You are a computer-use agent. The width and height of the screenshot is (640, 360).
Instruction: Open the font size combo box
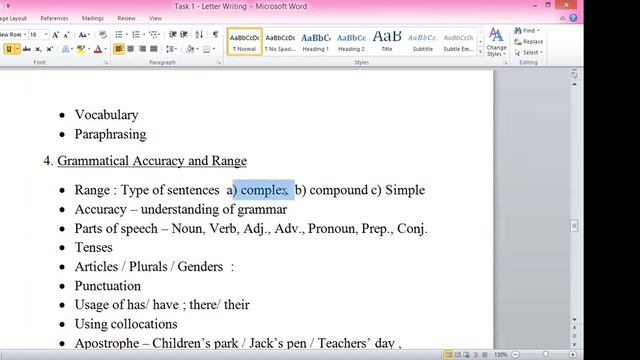coord(38,35)
